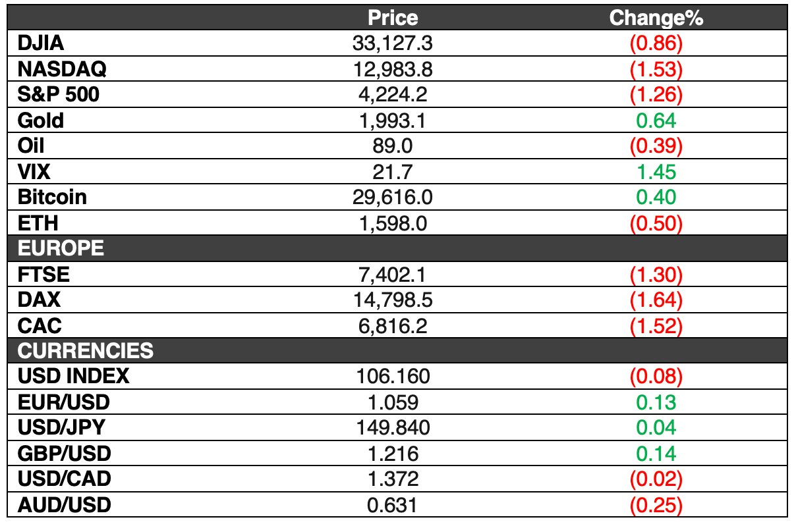Select the GBP/USD row label
Viewport: 796px width, 532px height.
tap(64, 454)
